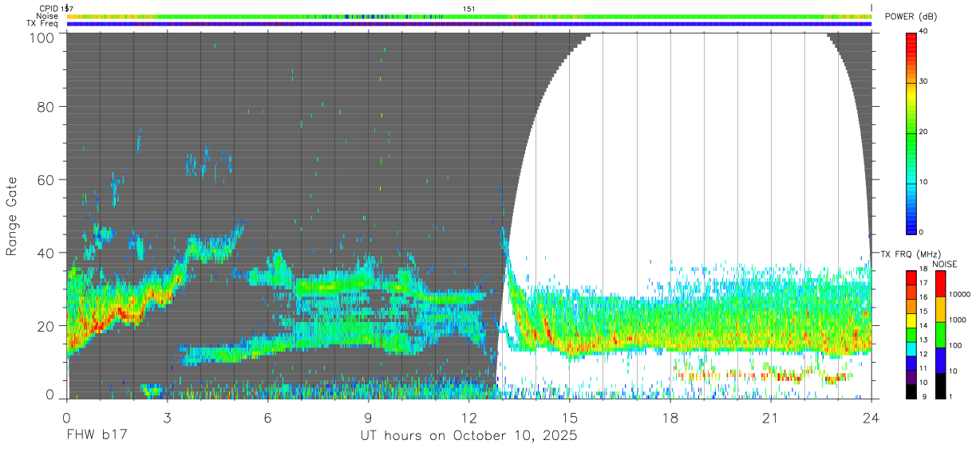The width and height of the screenshot is (980, 452).
Task: Click the 1000 tick on NOISE scale
Action: pos(958,320)
